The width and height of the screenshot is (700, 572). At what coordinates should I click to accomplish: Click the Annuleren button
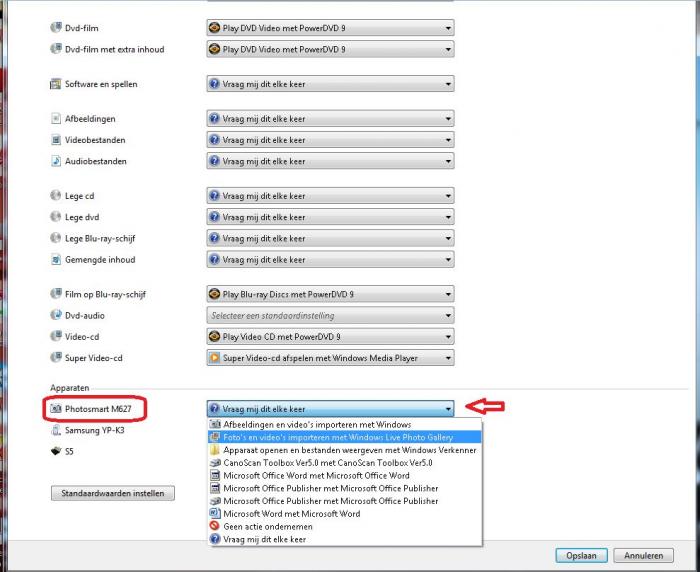643,555
